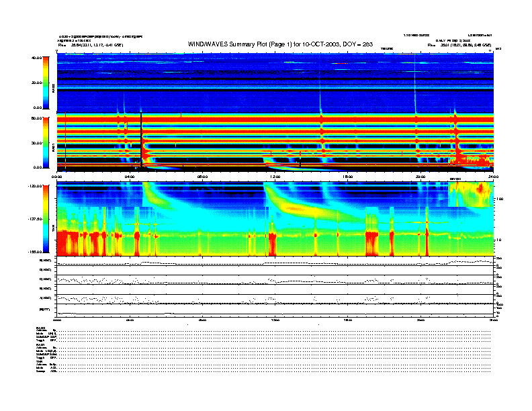Click the top spectrogram color scale bar

click(46, 83)
